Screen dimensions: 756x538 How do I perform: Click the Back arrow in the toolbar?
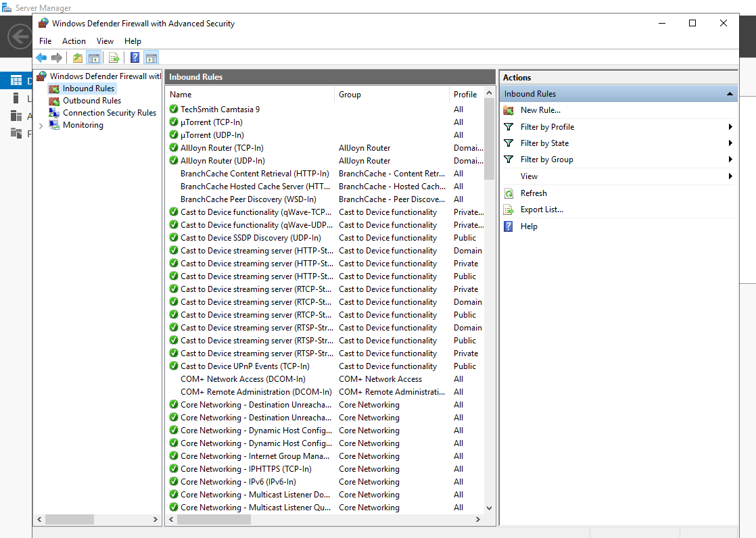click(42, 58)
